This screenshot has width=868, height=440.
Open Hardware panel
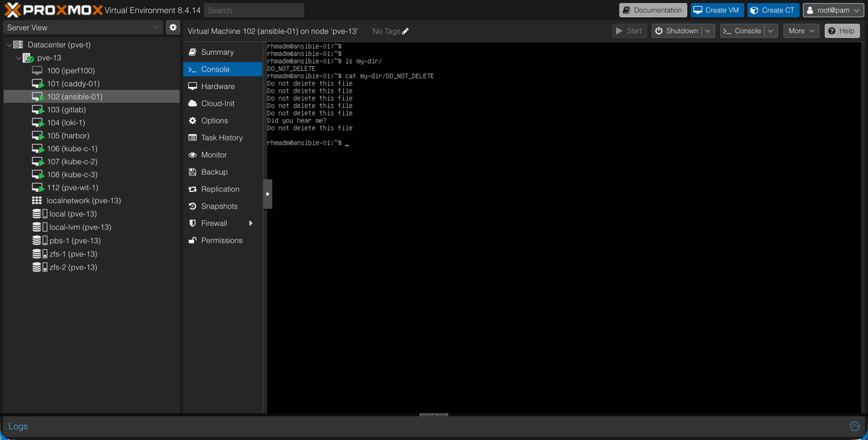[x=223, y=86]
